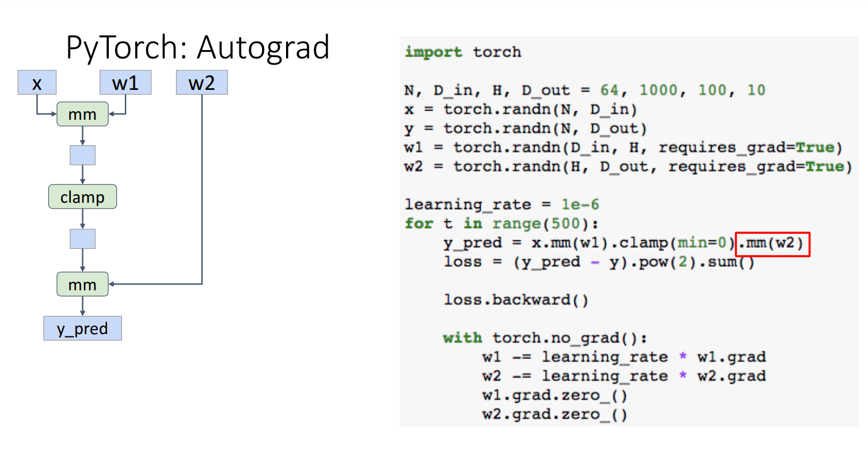Click the "with torch.no_grad():" line
Viewport: 868px width, 454px height.
pyautogui.click(x=545, y=338)
